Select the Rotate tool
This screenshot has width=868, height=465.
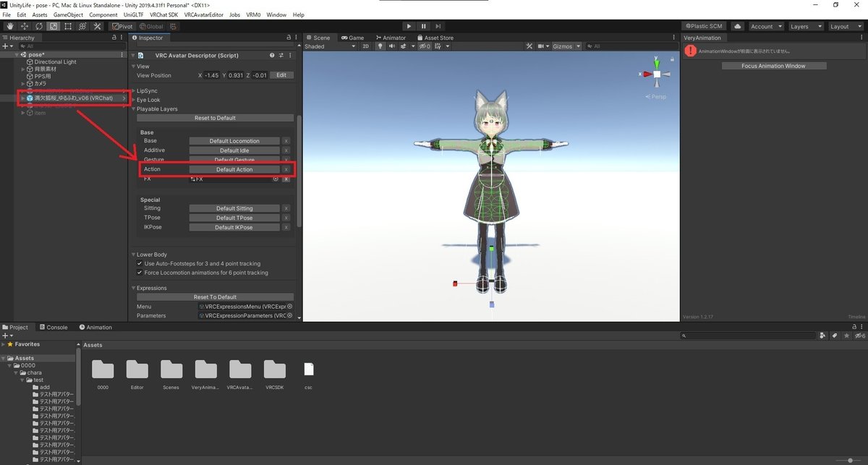[38, 26]
